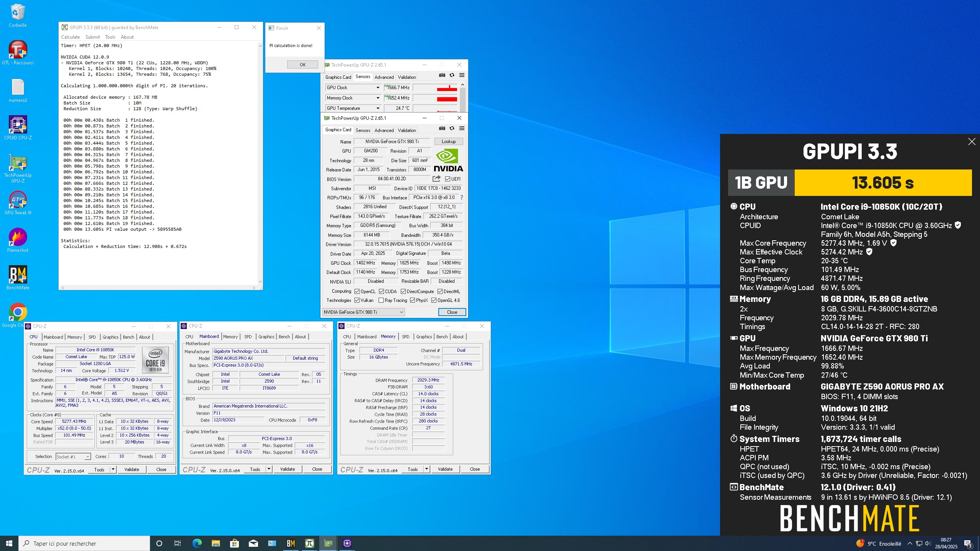Open the Submit menu in GPUPI
This screenshot has width=980, height=551.
(93, 37)
